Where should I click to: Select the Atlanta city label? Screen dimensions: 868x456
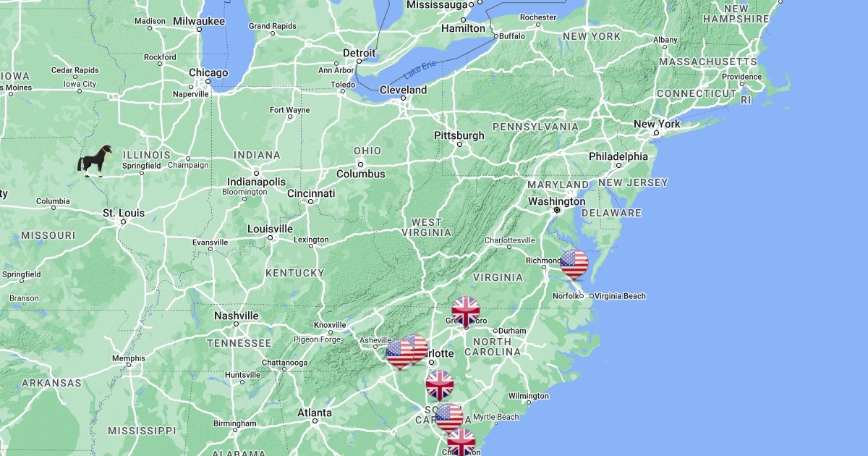315,413
